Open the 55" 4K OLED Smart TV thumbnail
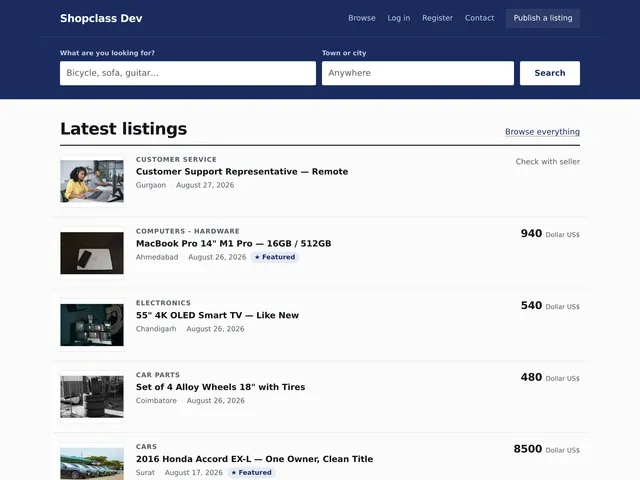Image resolution: width=640 pixels, height=480 pixels. (92, 325)
